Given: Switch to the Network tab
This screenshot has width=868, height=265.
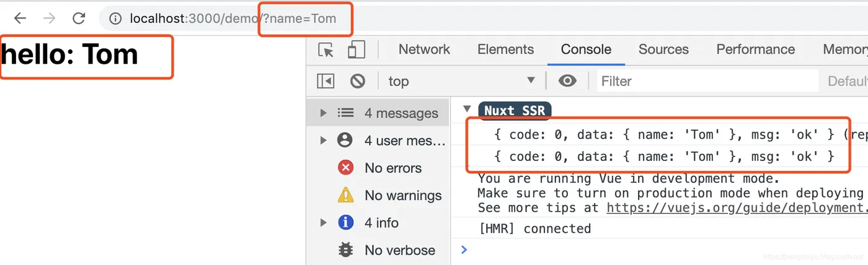Looking at the screenshot, I should tap(424, 50).
